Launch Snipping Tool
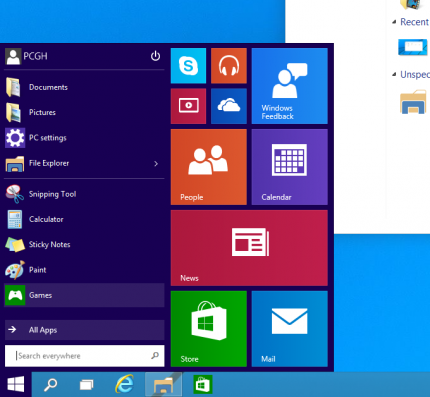 [84, 194]
